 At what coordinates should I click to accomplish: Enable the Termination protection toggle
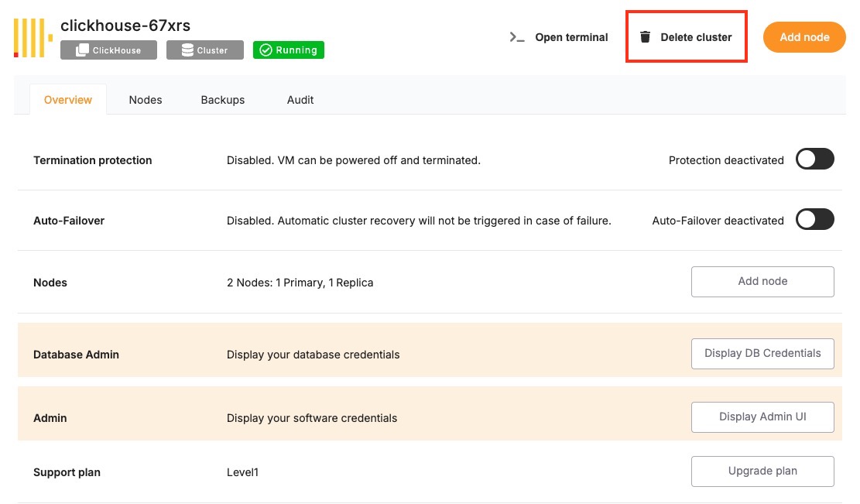815,159
